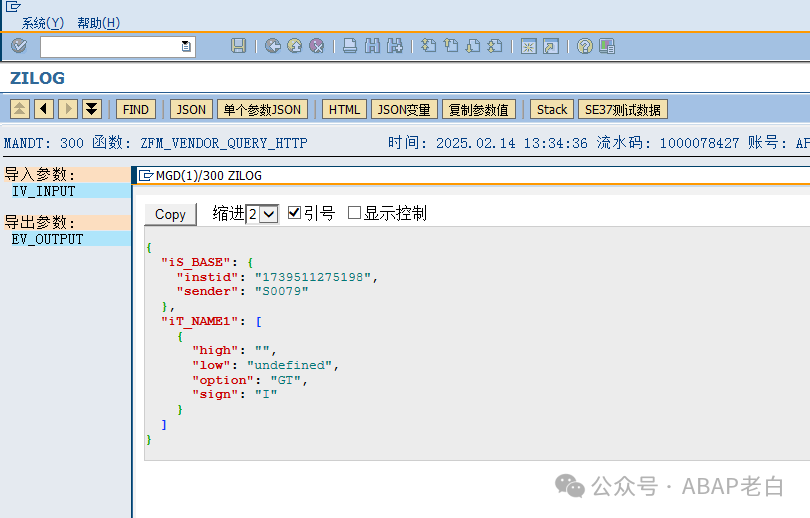Jump to first log record button
The image size is (810, 518).
[x=20, y=109]
